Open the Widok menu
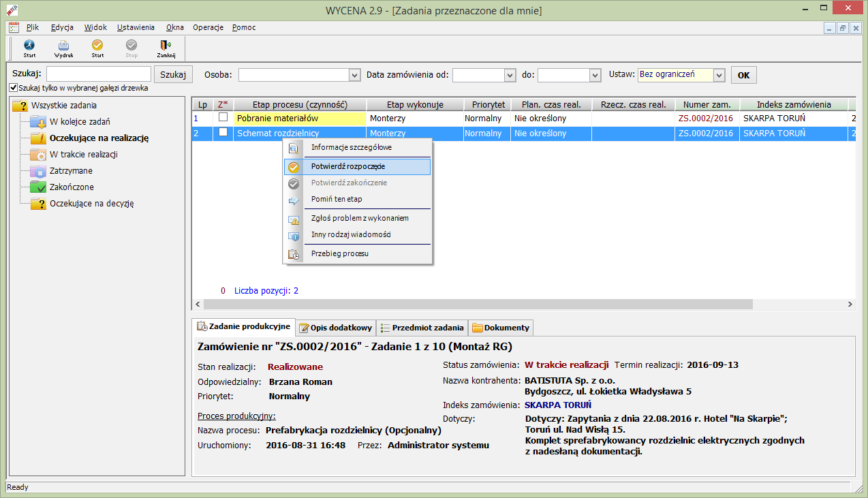Viewport: 868px width, 498px height. [x=96, y=27]
